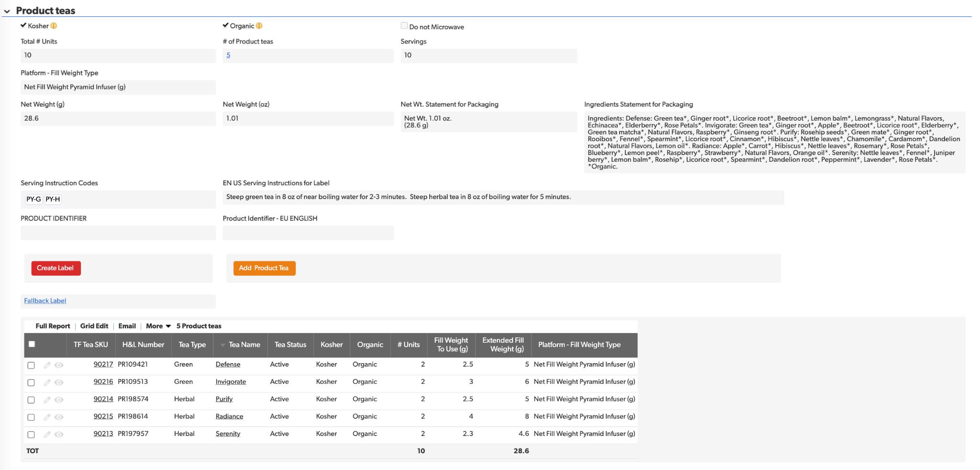The width and height of the screenshot is (980, 470).
Task: Open SKU 90215 link
Action: click(103, 416)
